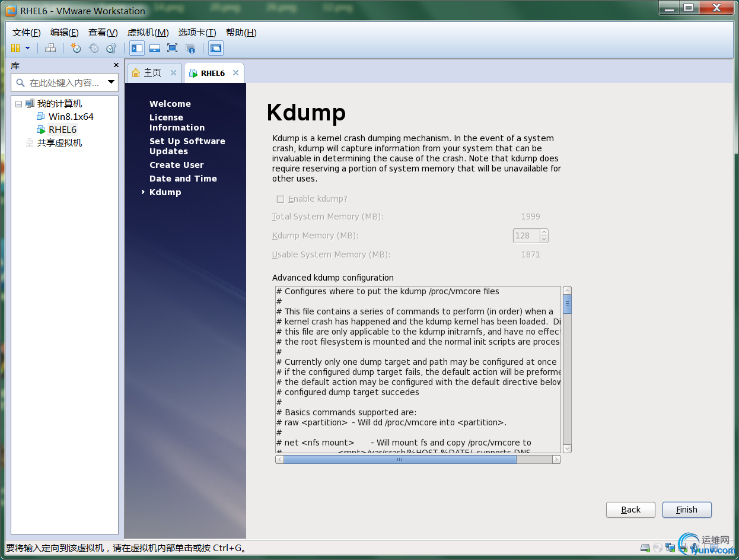Click inside the advanced kdump configuration text
The image size is (739, 560).
tap(418, 370)
